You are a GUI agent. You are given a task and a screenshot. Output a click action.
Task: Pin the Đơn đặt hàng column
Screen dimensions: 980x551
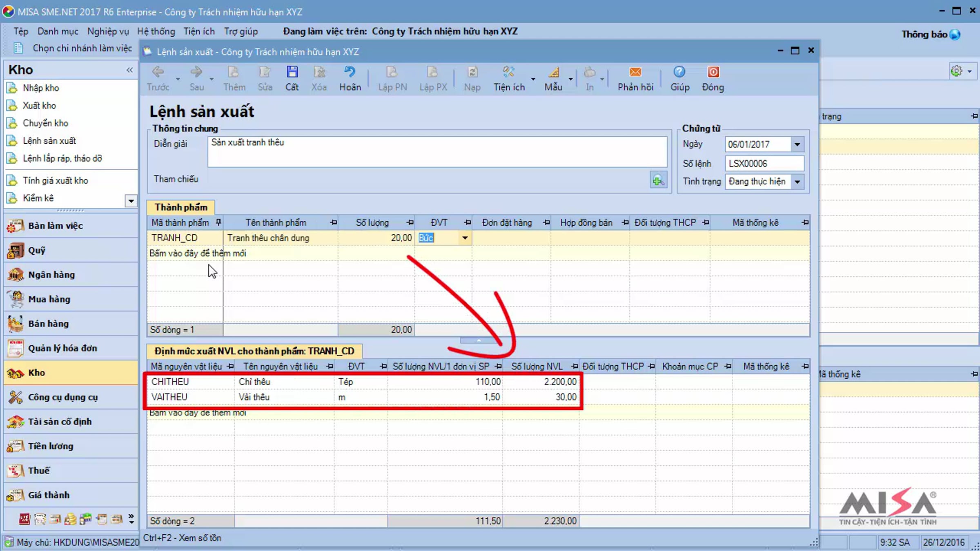point(546,222)
